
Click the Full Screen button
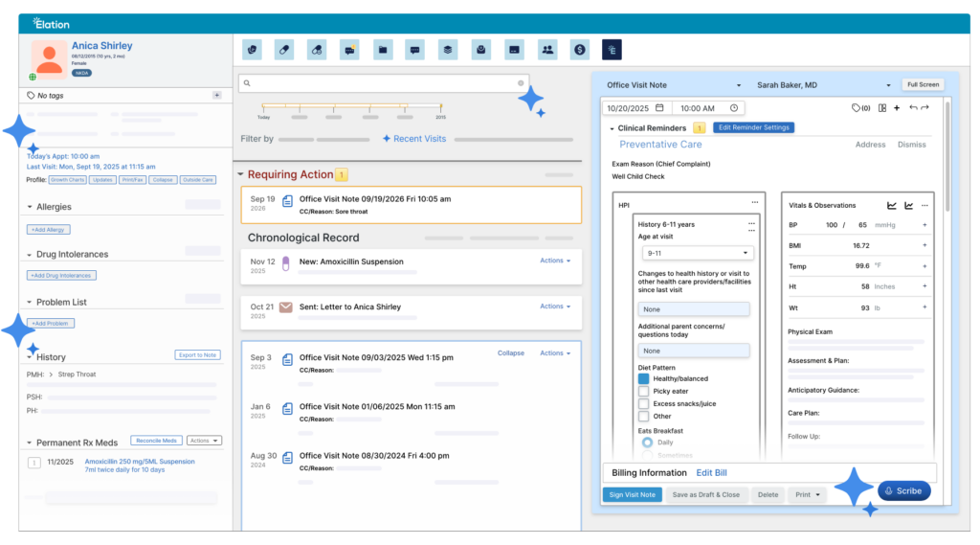[x=923, y=84]
